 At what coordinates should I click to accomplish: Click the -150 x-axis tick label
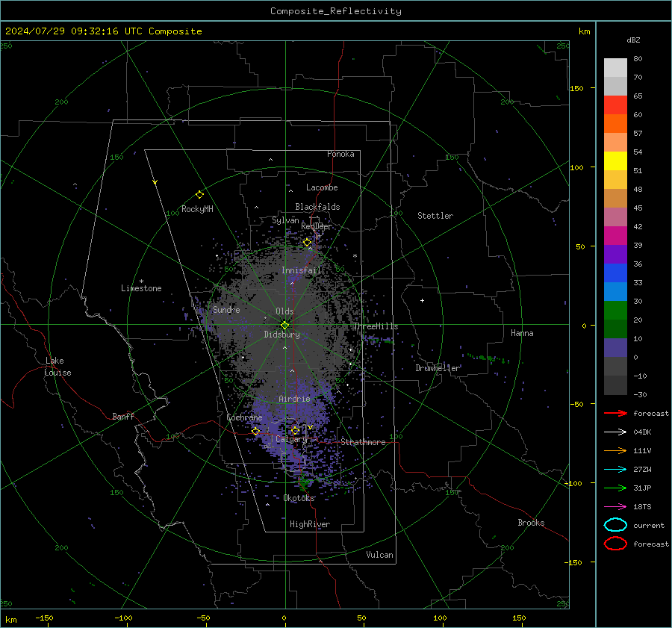tap(44, 618)
